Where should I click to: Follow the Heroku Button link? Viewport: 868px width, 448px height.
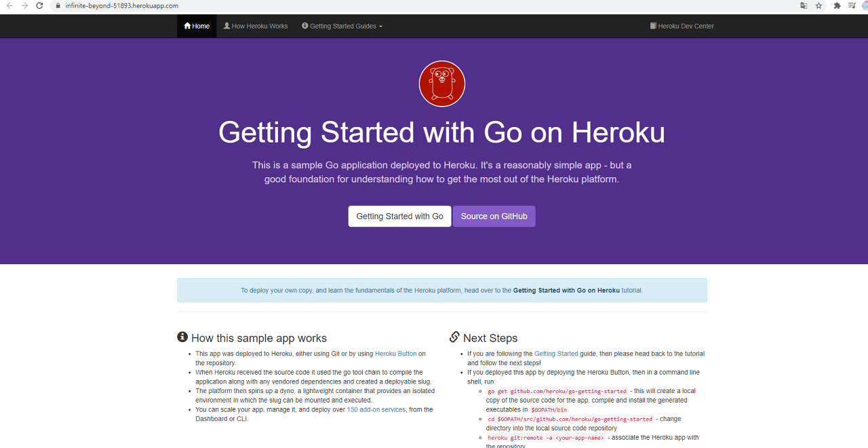pos(396,354)
